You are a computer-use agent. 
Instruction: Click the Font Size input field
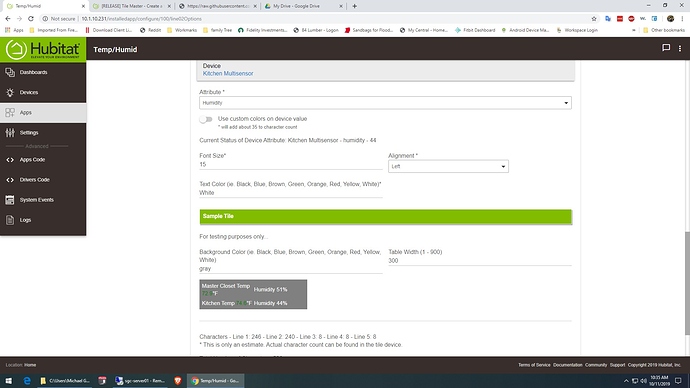pos(290,165)
